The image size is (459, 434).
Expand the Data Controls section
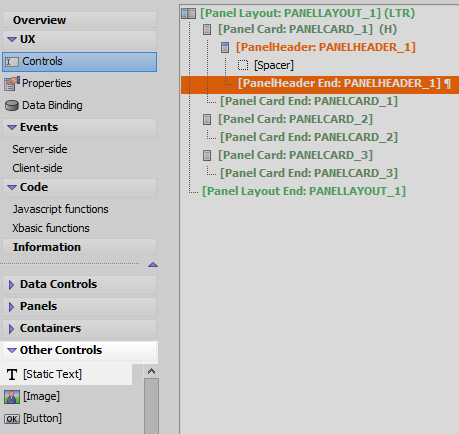point(11,285)
